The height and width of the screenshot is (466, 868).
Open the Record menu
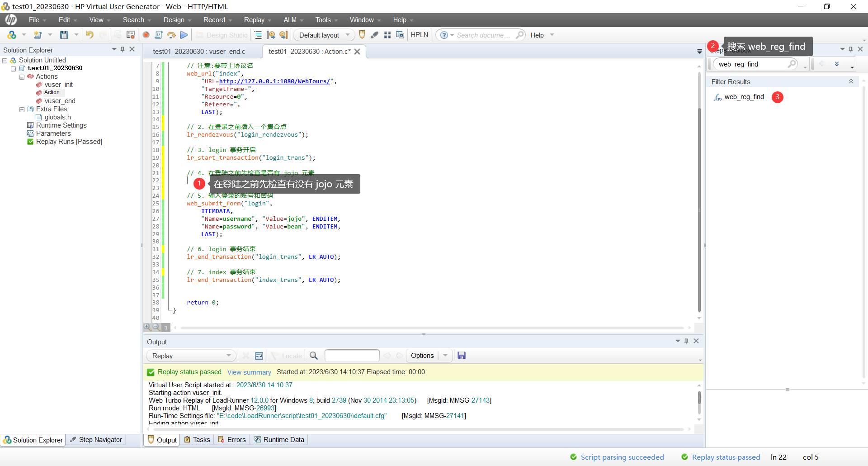click(217, 20)
